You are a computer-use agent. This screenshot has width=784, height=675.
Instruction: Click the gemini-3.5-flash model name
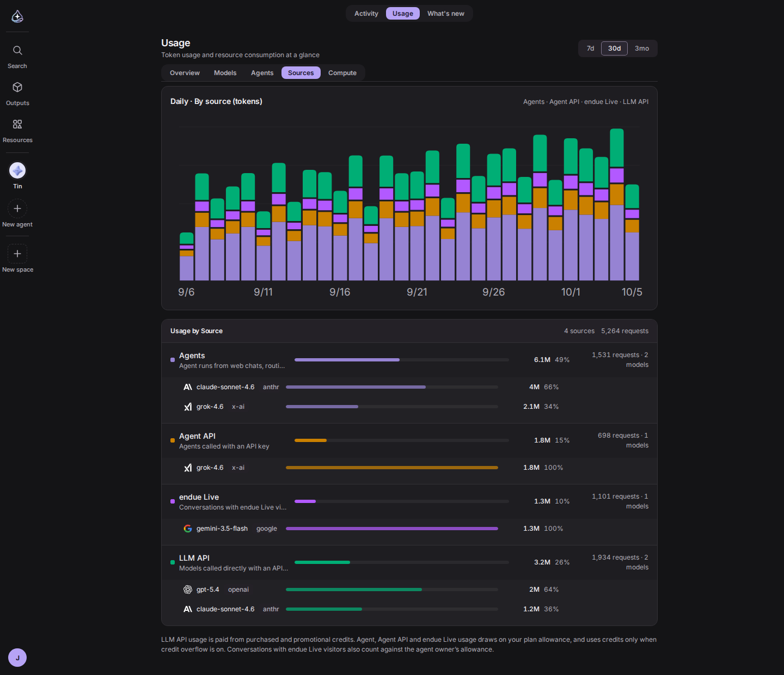tap(222, 529)
